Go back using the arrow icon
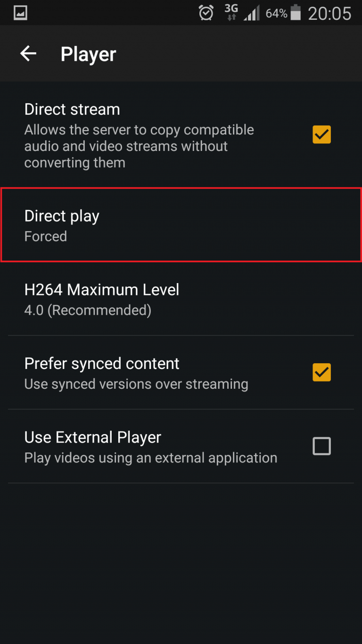The width and height of the screenshot is (362, 644). (28, 54)
